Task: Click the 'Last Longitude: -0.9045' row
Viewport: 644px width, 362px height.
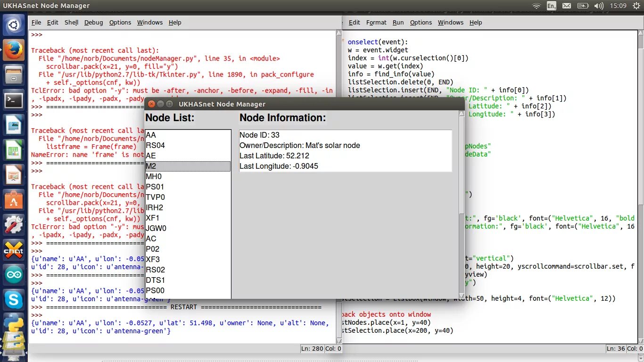Action: click(346, 166)
